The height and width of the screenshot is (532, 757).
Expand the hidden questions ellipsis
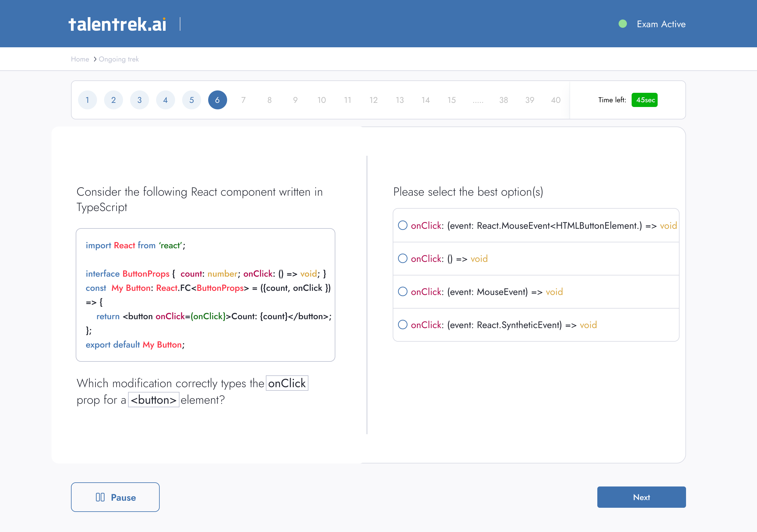pos(478,100)
